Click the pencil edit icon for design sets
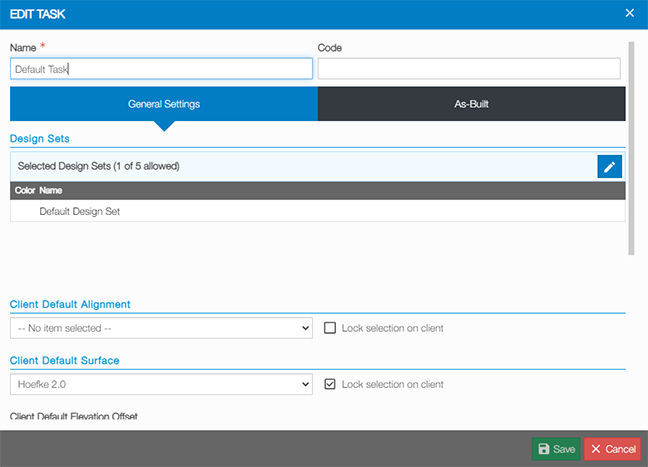The width and height of the screenshot is (648, 467). click(x=609, y=167)
